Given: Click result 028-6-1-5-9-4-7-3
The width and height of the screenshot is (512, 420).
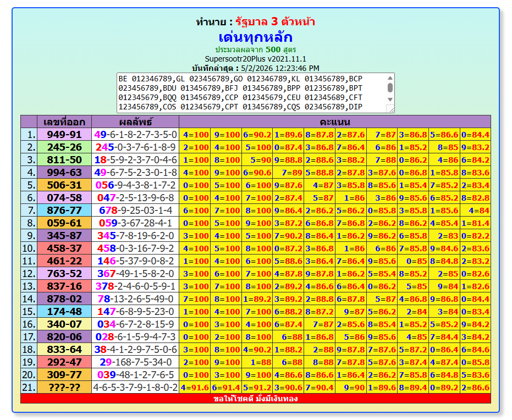Looking at the screenshot, I should 135,337.
